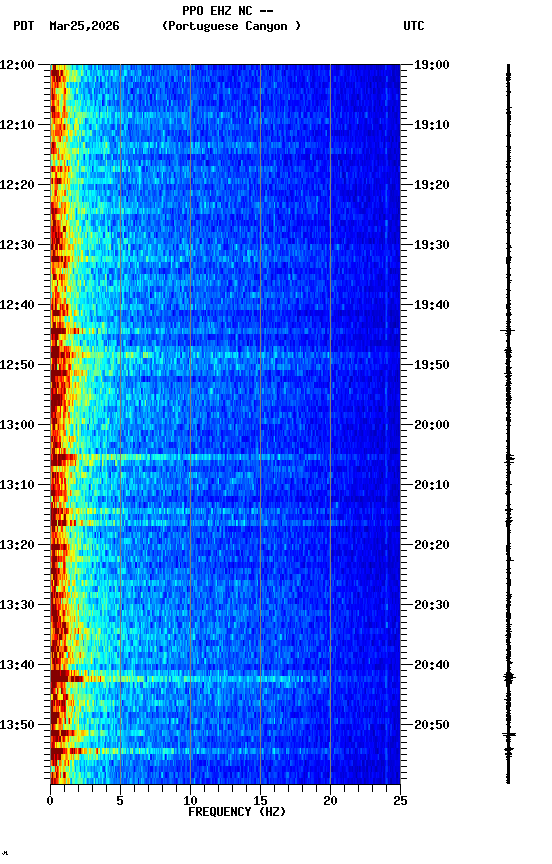Select the 13:40 PDT time label
Viewport: 552px width, 864px height.
[17, 666]
